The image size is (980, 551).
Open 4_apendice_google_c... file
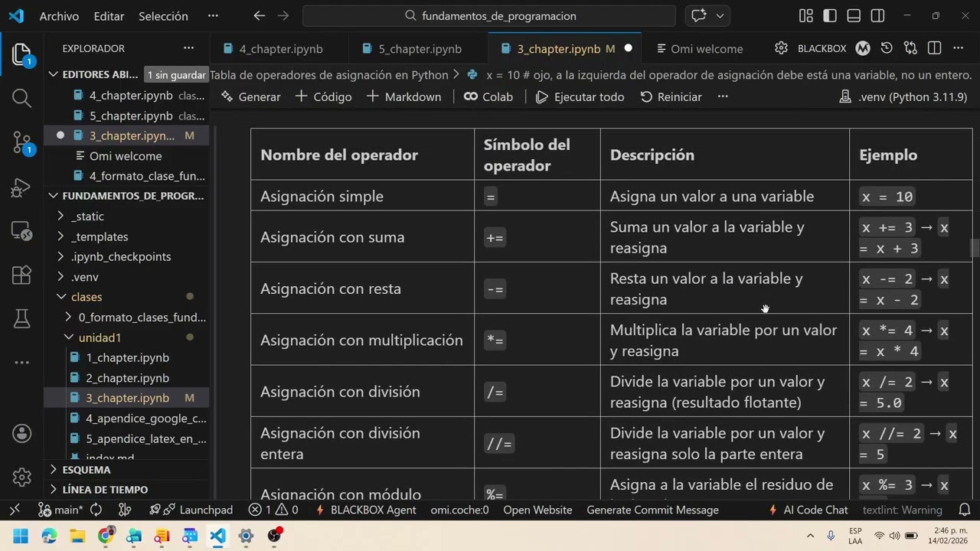pos(126,419)
